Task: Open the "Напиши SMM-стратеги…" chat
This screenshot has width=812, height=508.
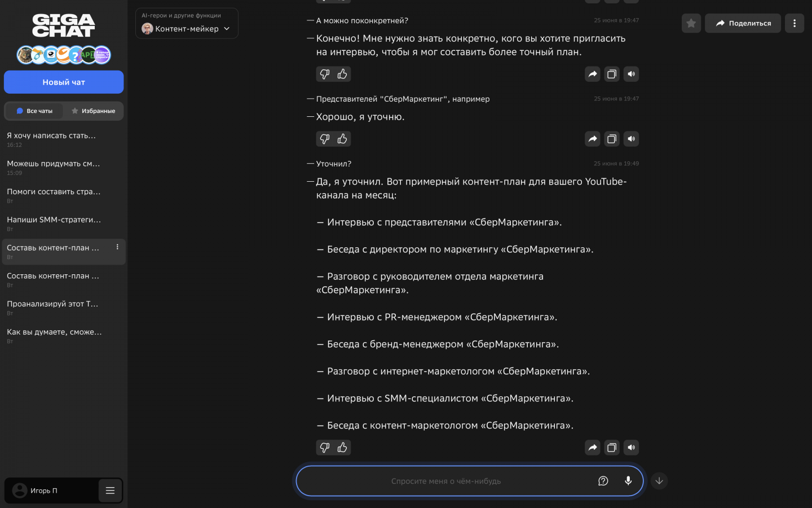Action: click(x=54, y=220)
